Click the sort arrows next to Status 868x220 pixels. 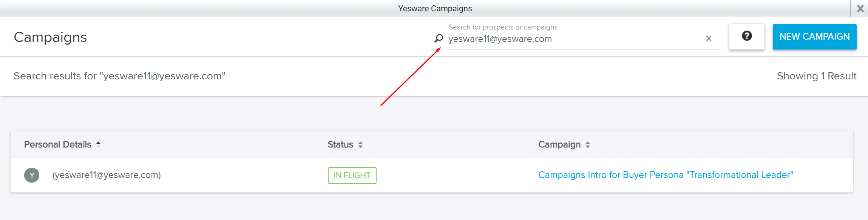[360, 145]
